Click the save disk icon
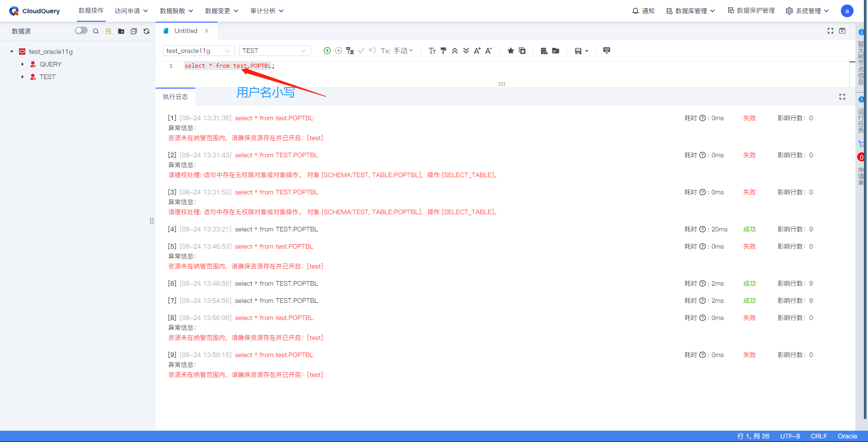Image resolution: width=868 pixels, height=442 pixels. [x=578, y=51]
